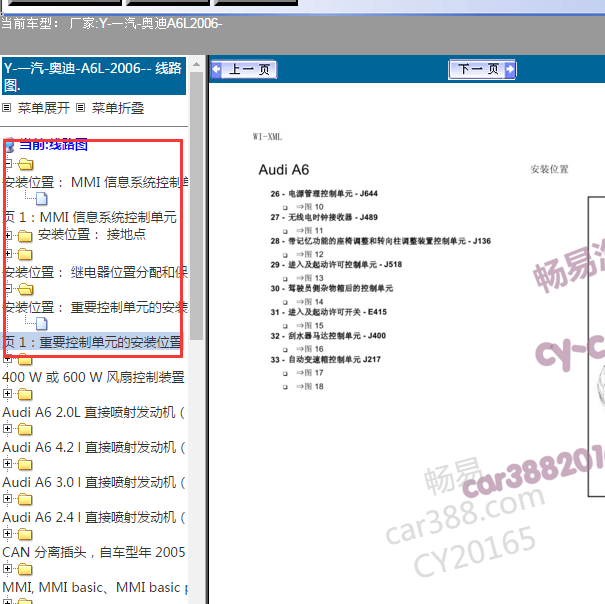Click item 27 - 无线电时钟接收器 - J489
Image resolution: width=605 pixels, height=604 pixels.
pos(324,217)
